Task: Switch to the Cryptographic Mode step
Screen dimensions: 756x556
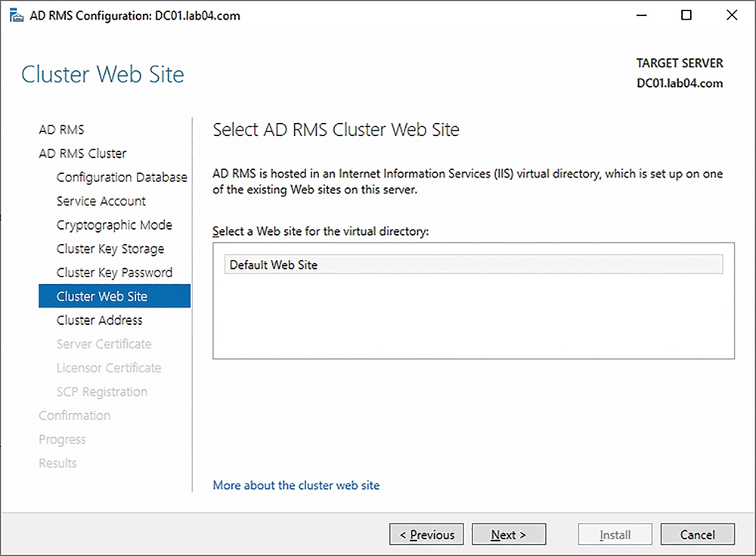Action: point(114,225)
